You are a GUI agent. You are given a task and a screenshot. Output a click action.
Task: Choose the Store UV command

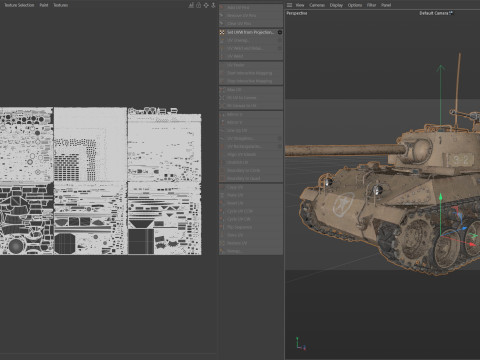point(251,235)
